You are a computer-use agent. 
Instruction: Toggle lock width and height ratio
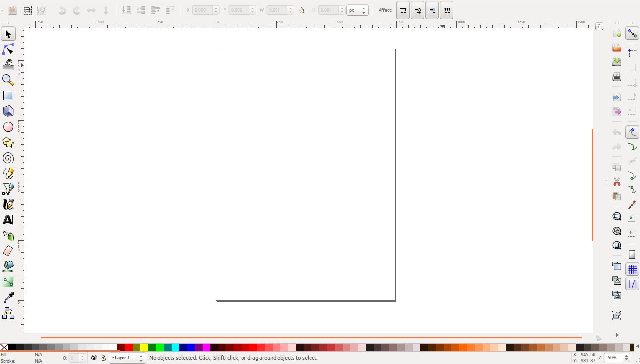[302, 10]
